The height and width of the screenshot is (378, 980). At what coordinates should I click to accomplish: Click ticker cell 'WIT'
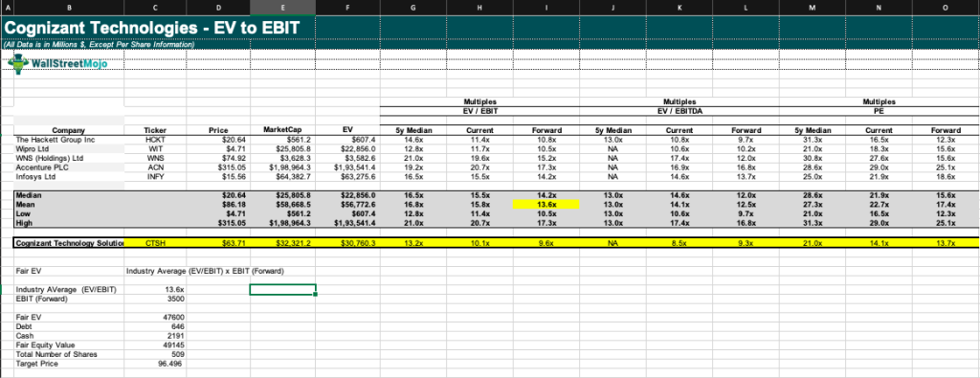pos(155,148)
